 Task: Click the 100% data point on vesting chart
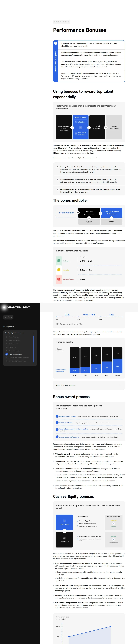(111, 626)
